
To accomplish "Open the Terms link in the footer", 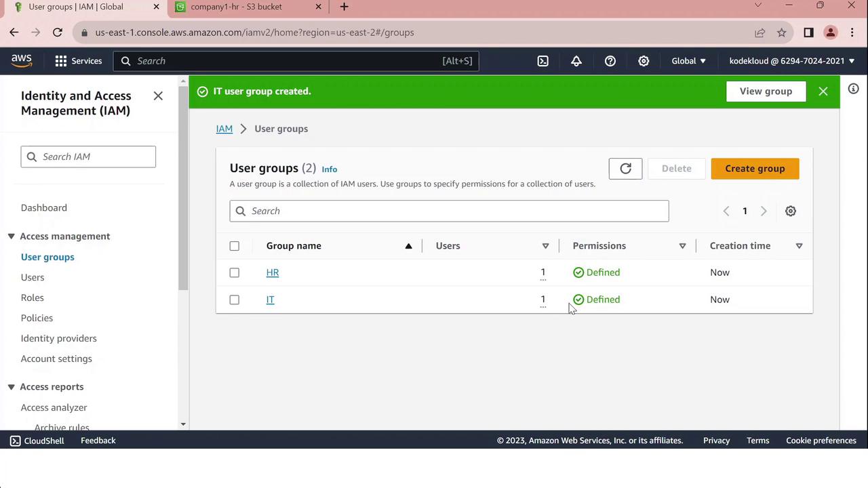I will click(758, 441).
